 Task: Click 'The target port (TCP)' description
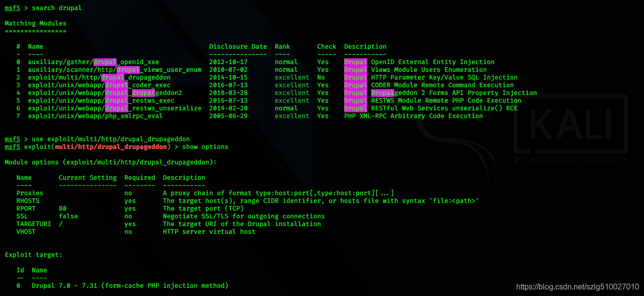(x=203, y=209)
